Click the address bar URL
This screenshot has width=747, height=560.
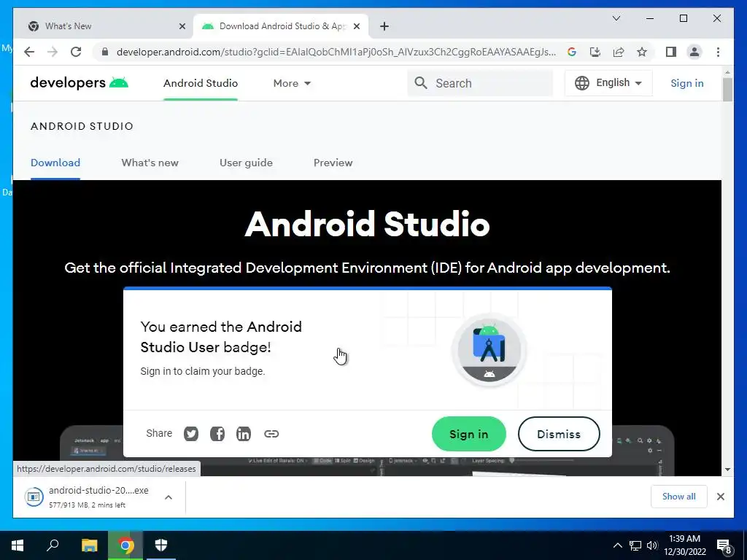(x=336, y=52)
